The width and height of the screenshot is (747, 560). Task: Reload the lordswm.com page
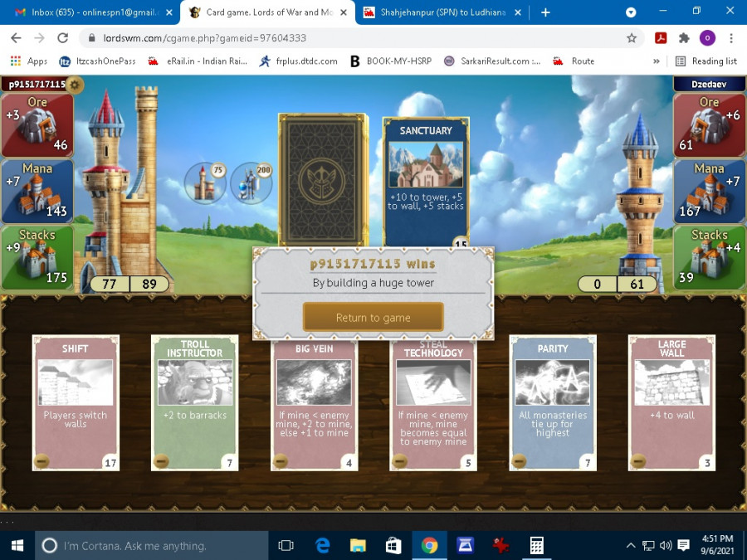tap(62, 38)
